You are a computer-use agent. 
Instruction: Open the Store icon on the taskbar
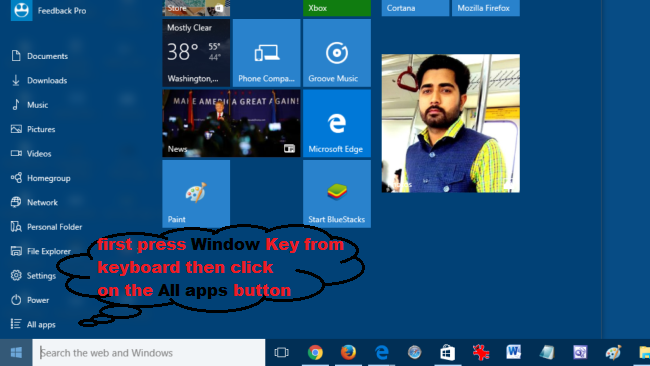(447, 353)
